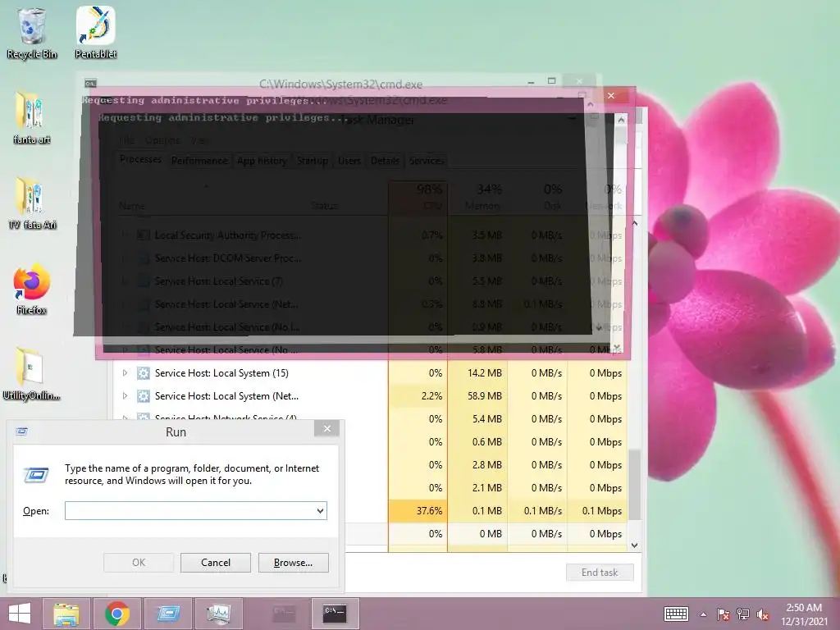Close the Run dialog
Image resolution: width=840 pixels, height=630 pixels.
[x=326, y=428]
